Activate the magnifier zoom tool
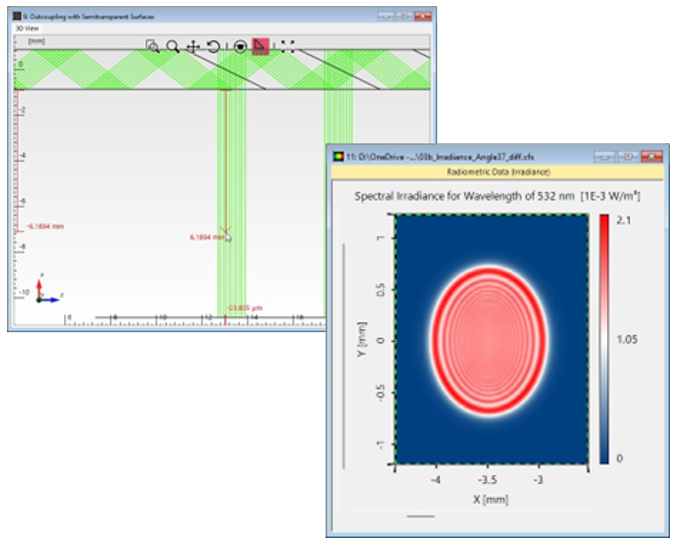The width and height of the screenshot is (675, 544). [172, 46]
